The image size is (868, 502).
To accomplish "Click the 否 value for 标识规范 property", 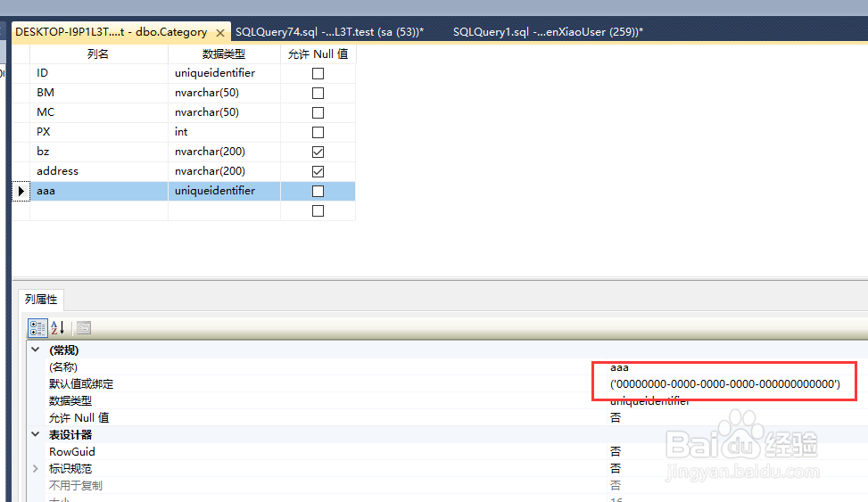I will point(615,469).
